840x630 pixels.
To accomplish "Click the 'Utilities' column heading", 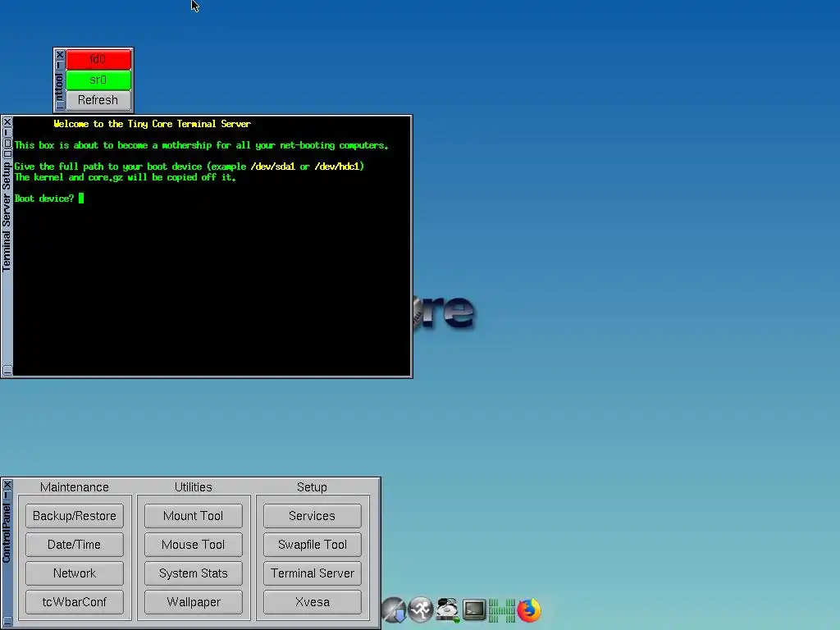I will [x=194, y=487].
